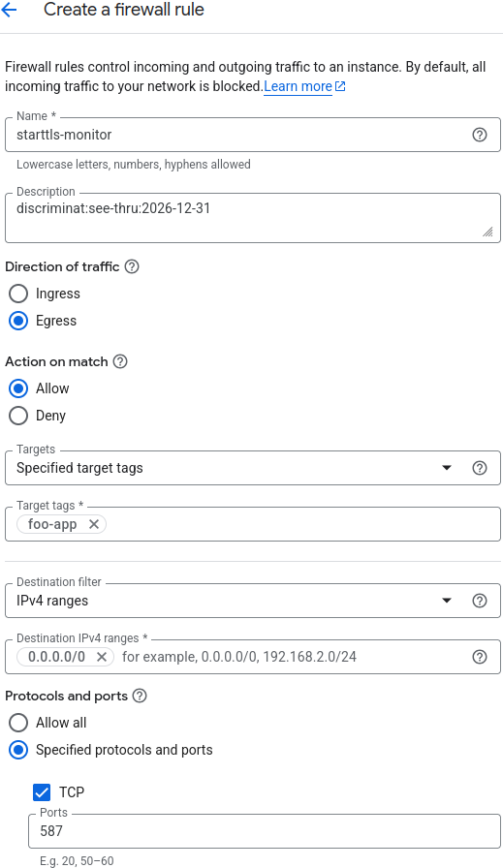
Task: Click into the Description text area
Action: coord(253,218)
